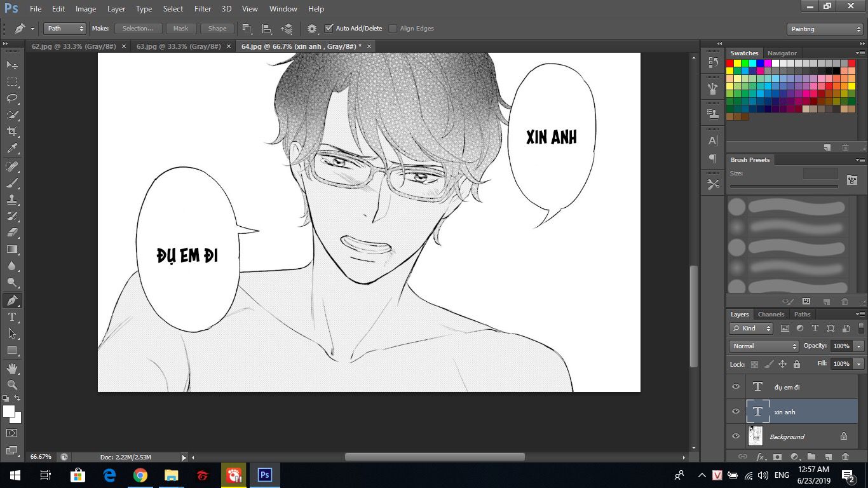Open Chrome from the Windows taskbar
This screenshot has width=868, height=488.
tap(140, 475)
